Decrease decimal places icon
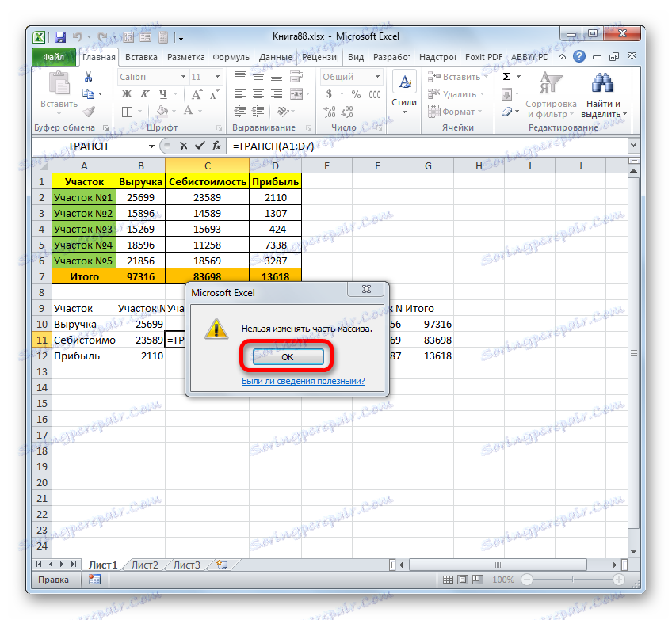Image resolution: width=672 pixels, height=620 pixels. coord(347,112)
